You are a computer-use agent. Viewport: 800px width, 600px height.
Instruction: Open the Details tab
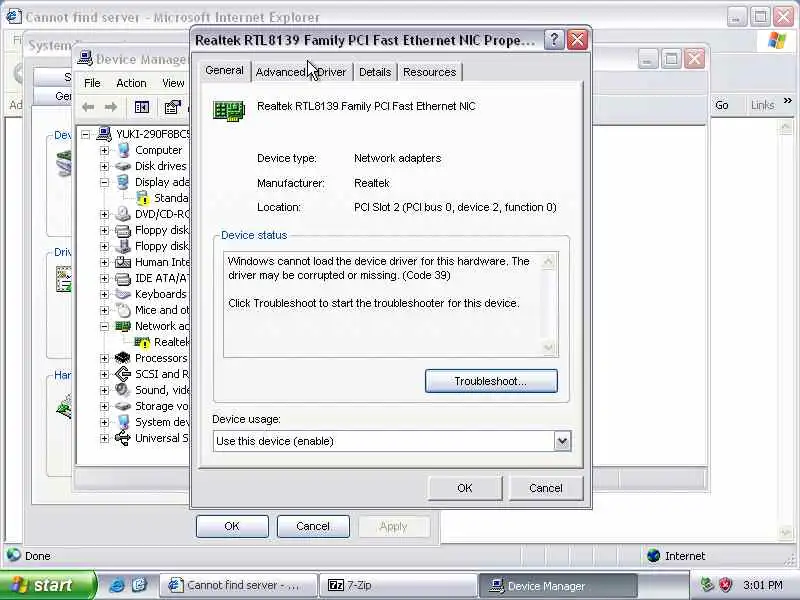coord(375,72)
